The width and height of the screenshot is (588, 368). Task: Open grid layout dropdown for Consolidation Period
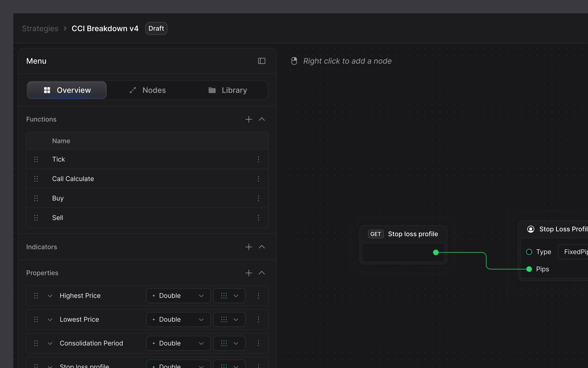pos(229,343)
